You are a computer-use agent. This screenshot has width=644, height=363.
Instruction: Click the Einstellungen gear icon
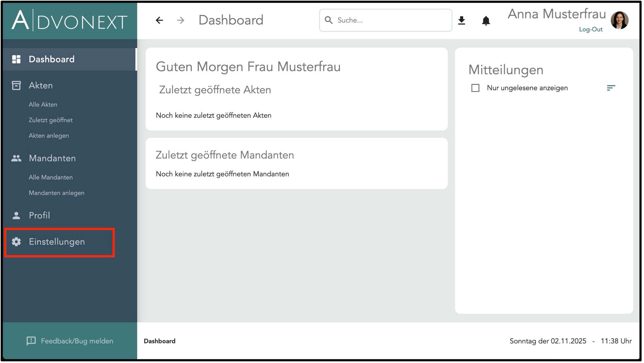(16, 242)
